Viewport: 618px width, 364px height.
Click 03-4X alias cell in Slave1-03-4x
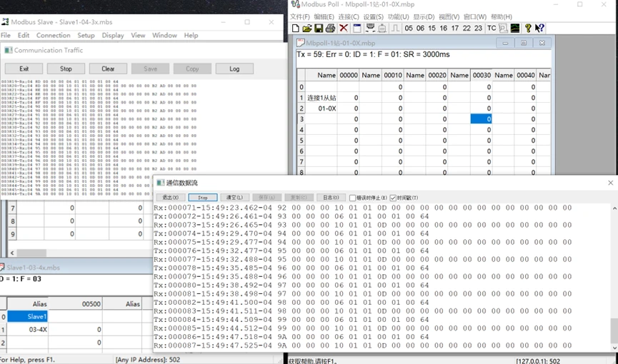(28, 329)
